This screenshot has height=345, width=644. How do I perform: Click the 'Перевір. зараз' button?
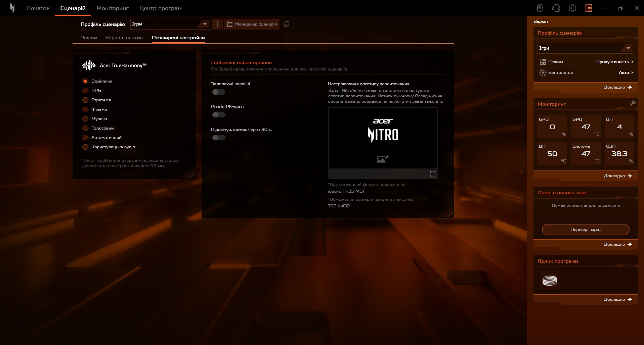[x=586, y=230]
